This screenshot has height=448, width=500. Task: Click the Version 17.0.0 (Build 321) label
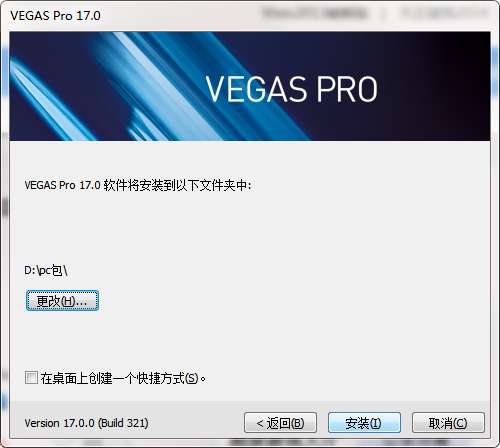pyautogui.click(x=86, y=423)
